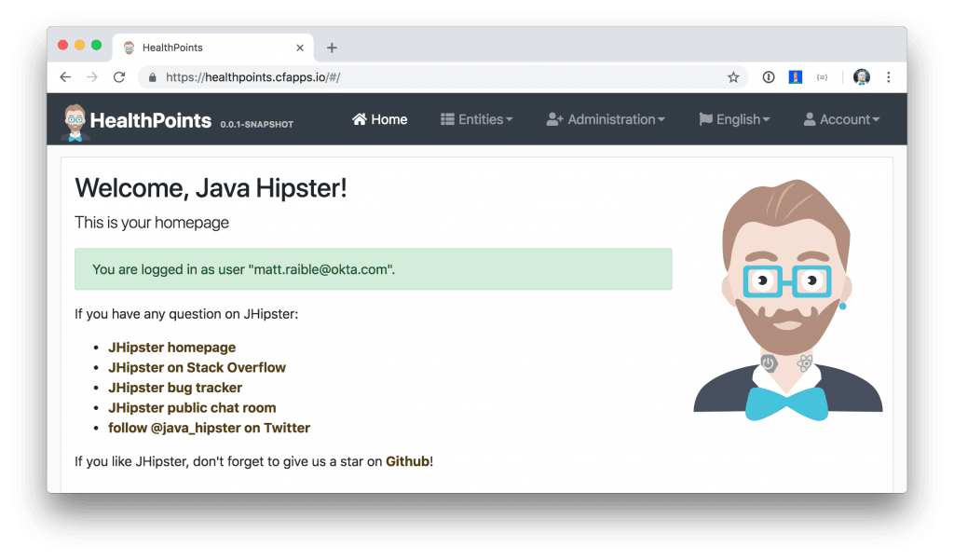Click the HealthPoints hipster logo in the navbar
Image resolution: width=954 pixels, height=560 pixels.
pos(75,122)
